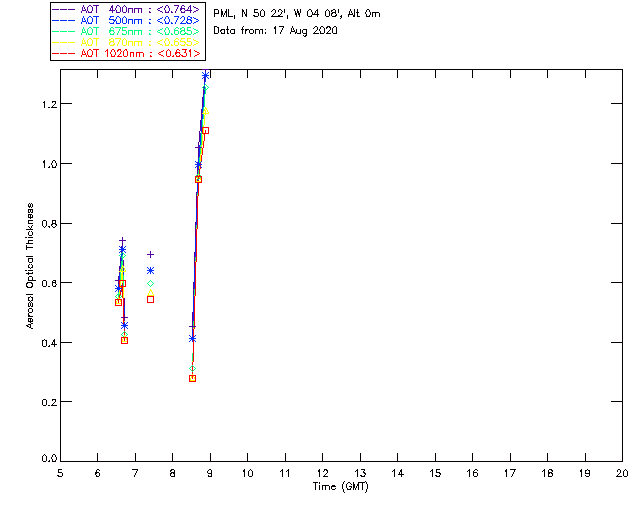The height and width of the screenshot is (512, 640).
Task: Click the y-axis tick label 0.8
Action: pos(49,224)
